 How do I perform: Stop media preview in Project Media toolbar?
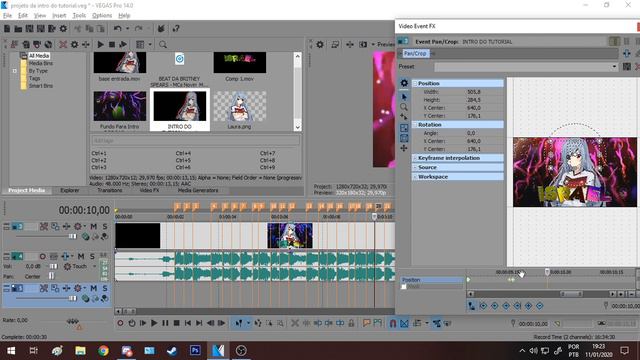111,44
